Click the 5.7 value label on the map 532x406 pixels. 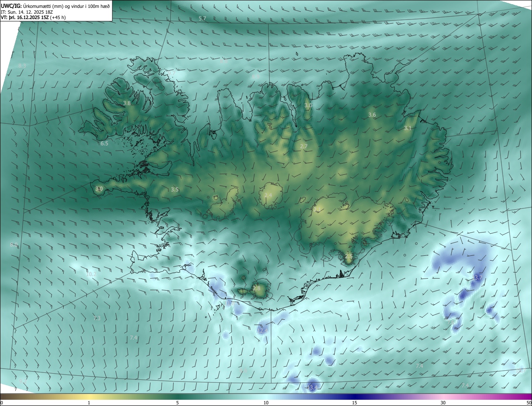point(202,19)
